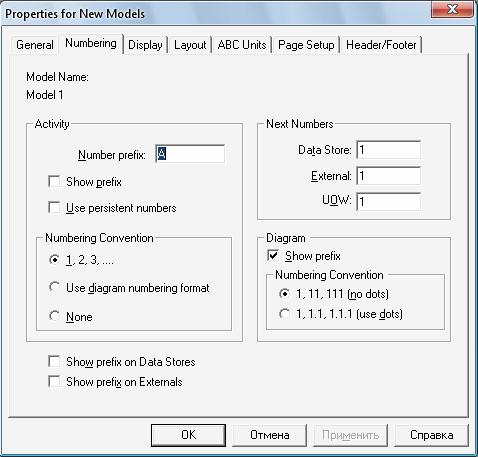Select 1, 11, 111 no dots option
The height and width of the screenshot is (457, 478).
(x=284, y=294)
